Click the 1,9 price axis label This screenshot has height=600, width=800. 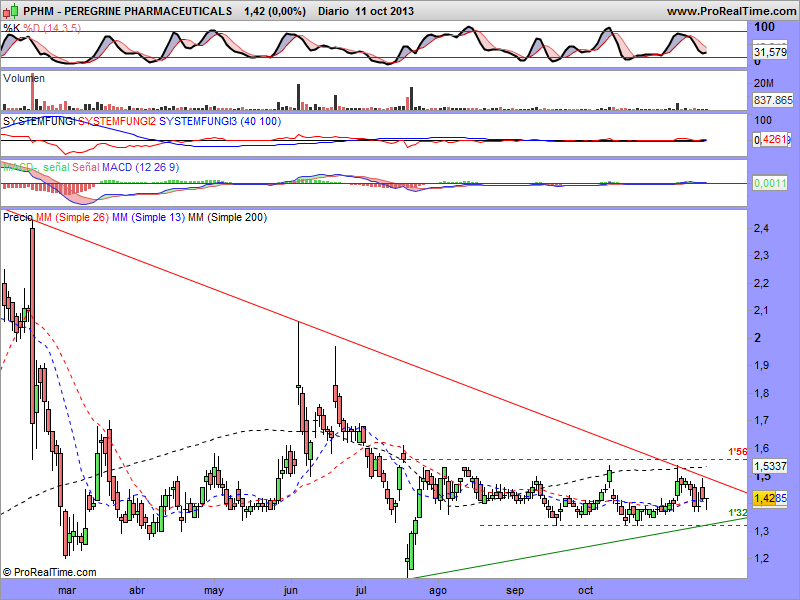762,365
